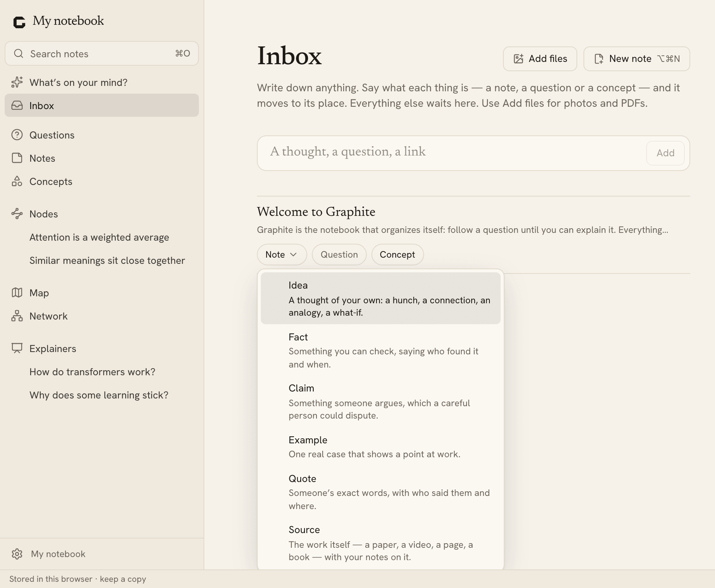This screenshot has height=588, width=715.
Task: Click the Add button in the input box
Action: (665, 153)
